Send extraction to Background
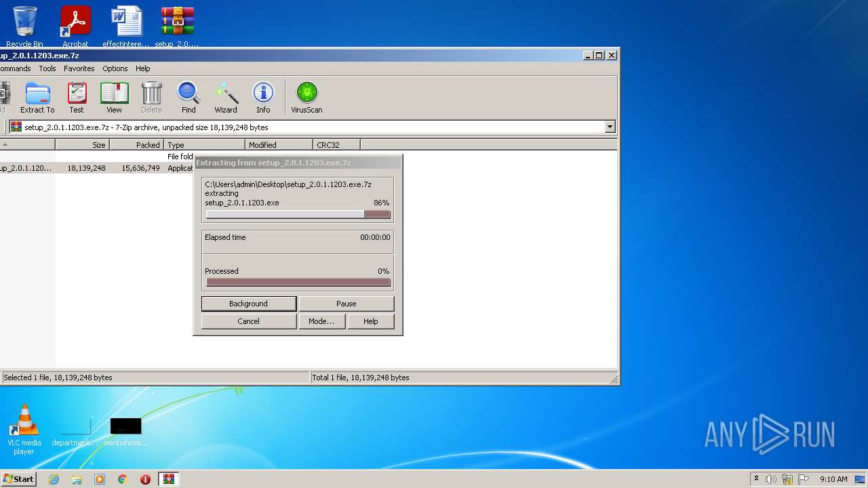868x488 pixels. tap(249, 304)
